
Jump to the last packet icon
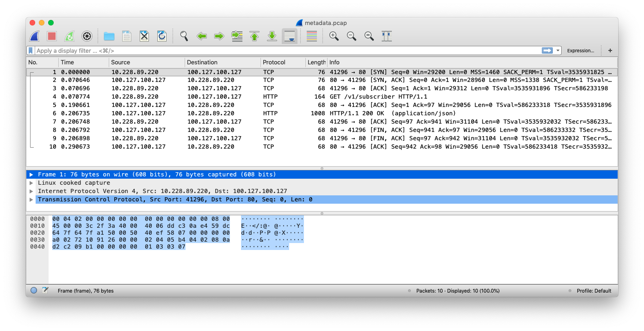click(x=272, y=36)
